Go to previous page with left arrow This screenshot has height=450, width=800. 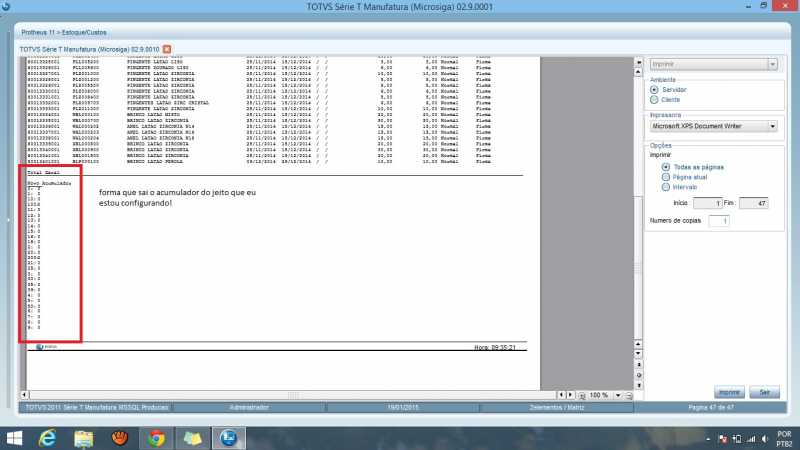(x=561, y=395)
